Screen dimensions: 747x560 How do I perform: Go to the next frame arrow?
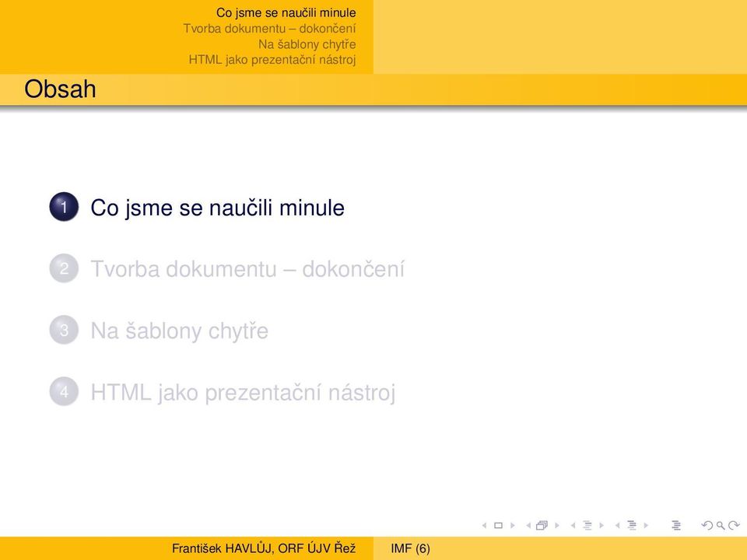[557, 525]
